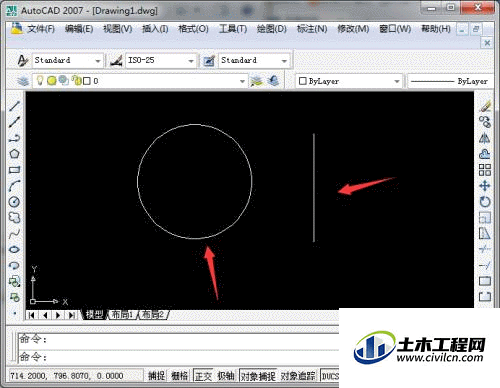
Task: Expand the layer list dropdown
Action: click(242, 81)
